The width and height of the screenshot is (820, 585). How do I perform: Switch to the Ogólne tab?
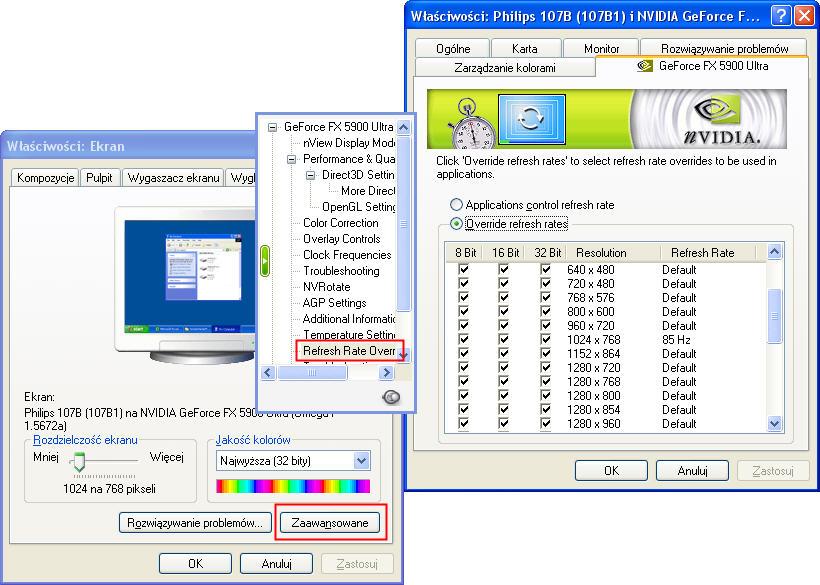click(453, 49)
